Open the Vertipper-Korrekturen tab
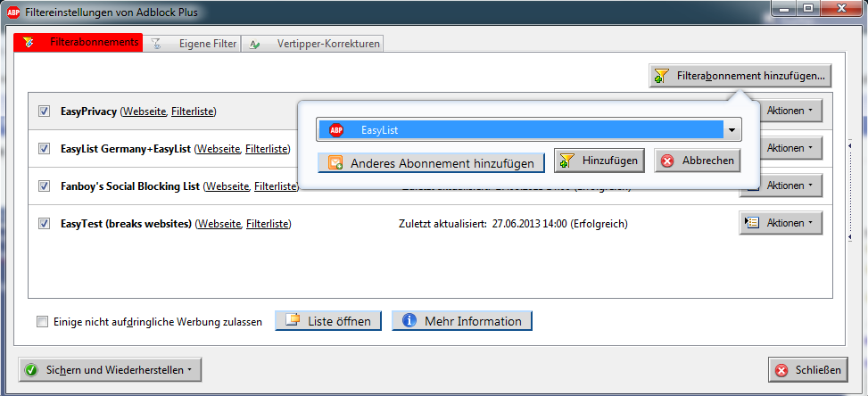The width and height of the screenshot is (868, 396). coord(313,44)
